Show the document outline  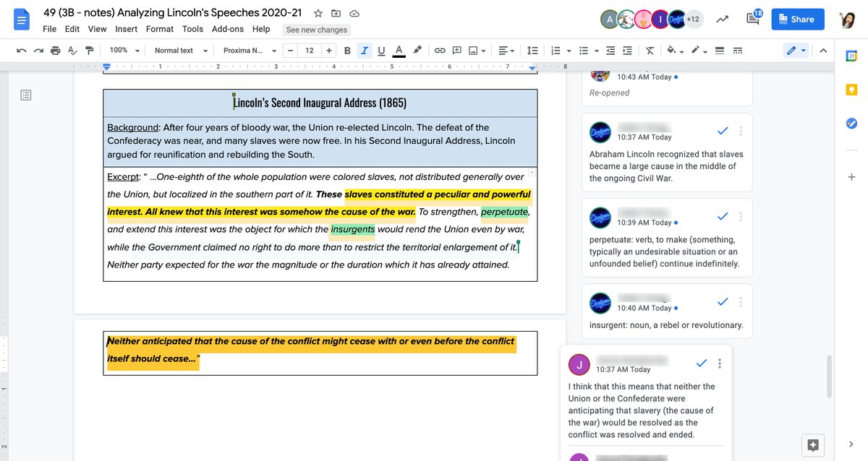[26, 95]
